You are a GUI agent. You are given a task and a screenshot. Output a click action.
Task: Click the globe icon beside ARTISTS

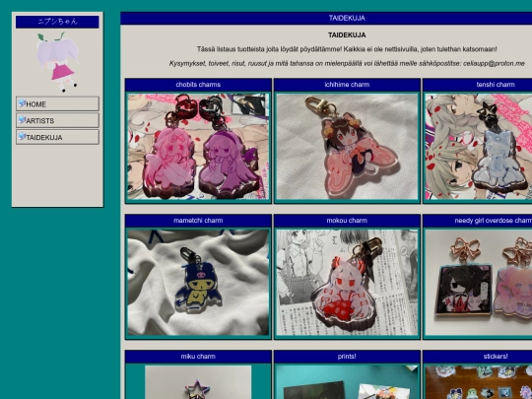(x=22, y=120)
